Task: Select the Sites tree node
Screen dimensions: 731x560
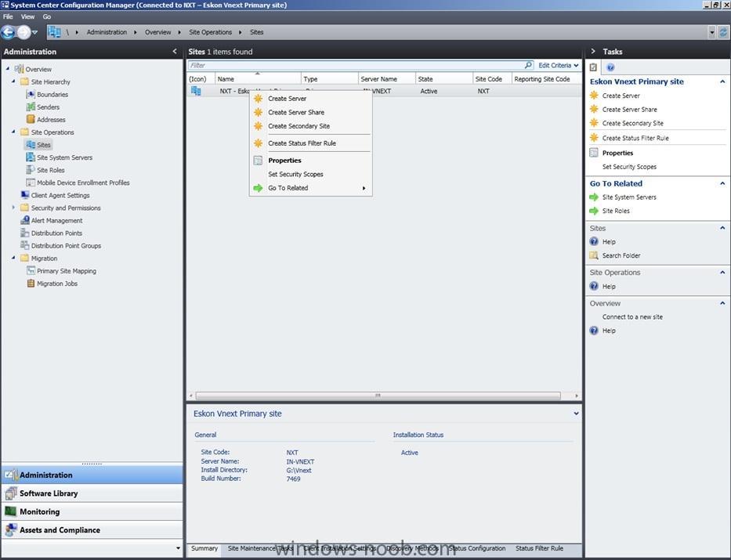Action: click(x=43, y=144)
